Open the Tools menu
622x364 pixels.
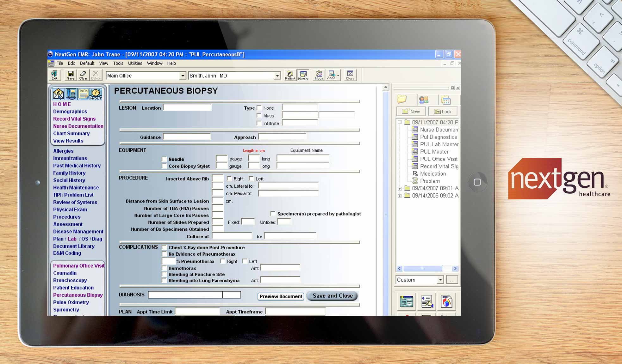coord(118,63)
